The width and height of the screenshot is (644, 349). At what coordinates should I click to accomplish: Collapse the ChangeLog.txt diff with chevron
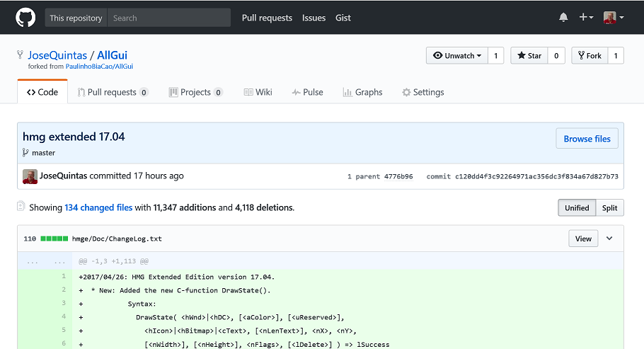click(609, 239)
